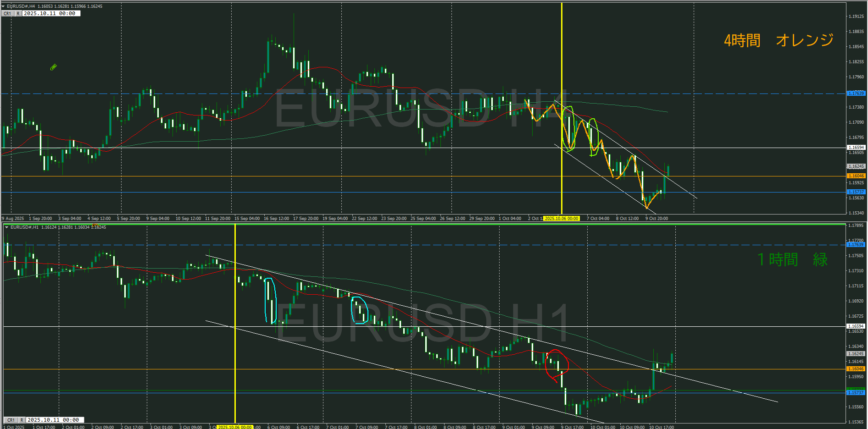The image size is (868, 429).
Task: Click the green '1時間 緑' text label
Action: (x=792, y=260)
